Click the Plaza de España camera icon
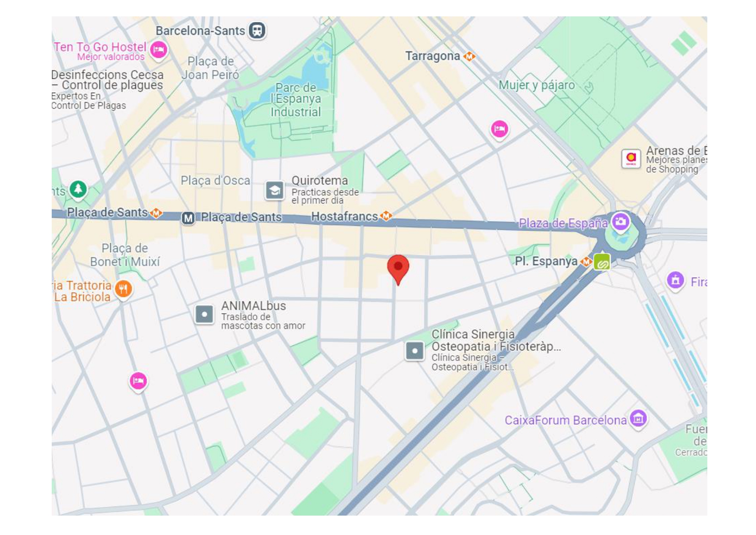Screen dimensions: 756x535 click(621, 222)
